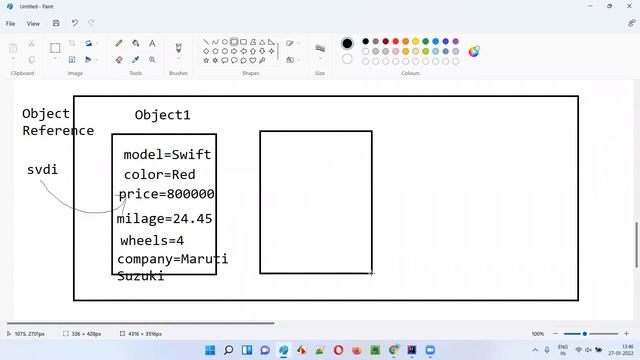Click the horizontal canvas scrollbar
The height and width of the screenshot is (360, 640).
click(x=140, y=323)
